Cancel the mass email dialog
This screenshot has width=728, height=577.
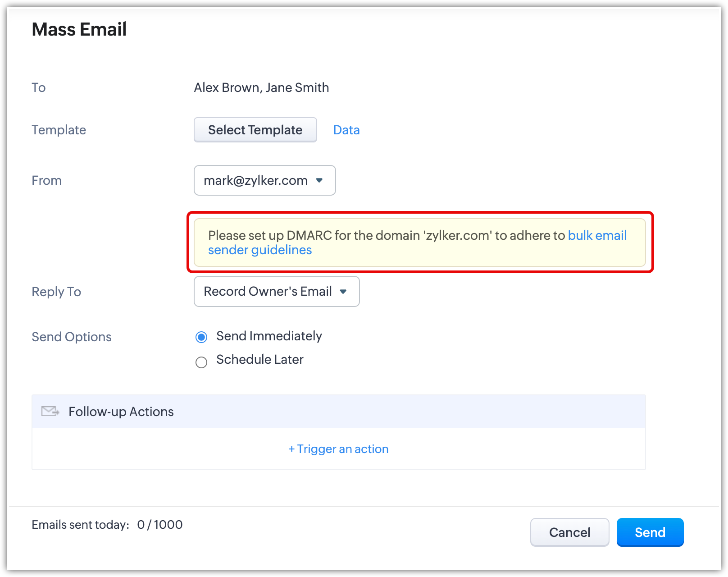click(569, 532)
